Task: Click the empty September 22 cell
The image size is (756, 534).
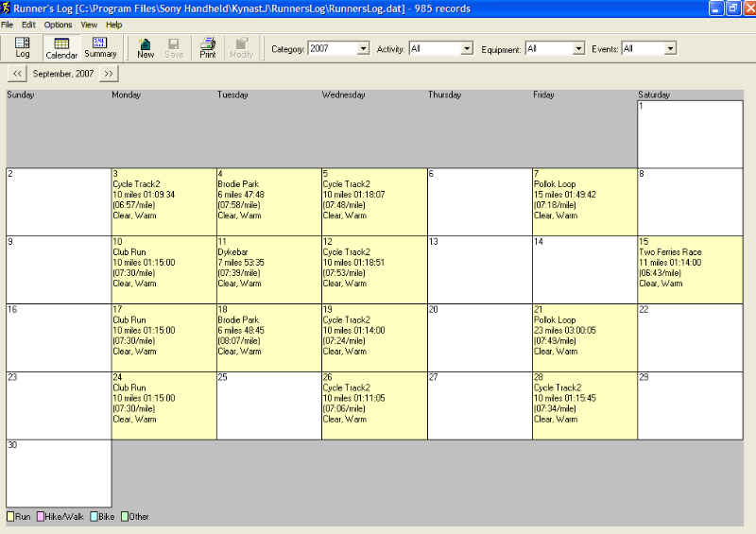Action: point(690,338)
